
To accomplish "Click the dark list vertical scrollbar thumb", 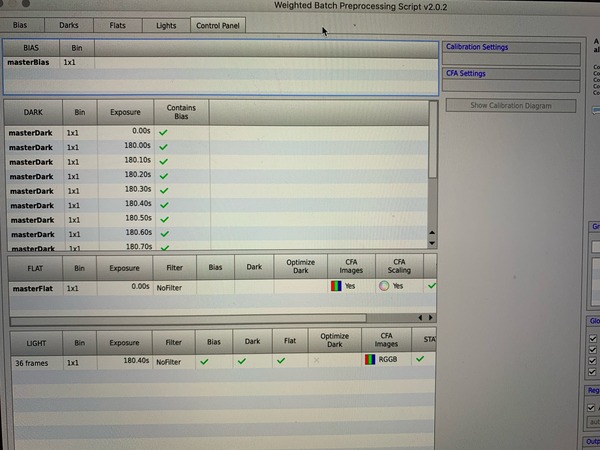I will coord(433,140).
